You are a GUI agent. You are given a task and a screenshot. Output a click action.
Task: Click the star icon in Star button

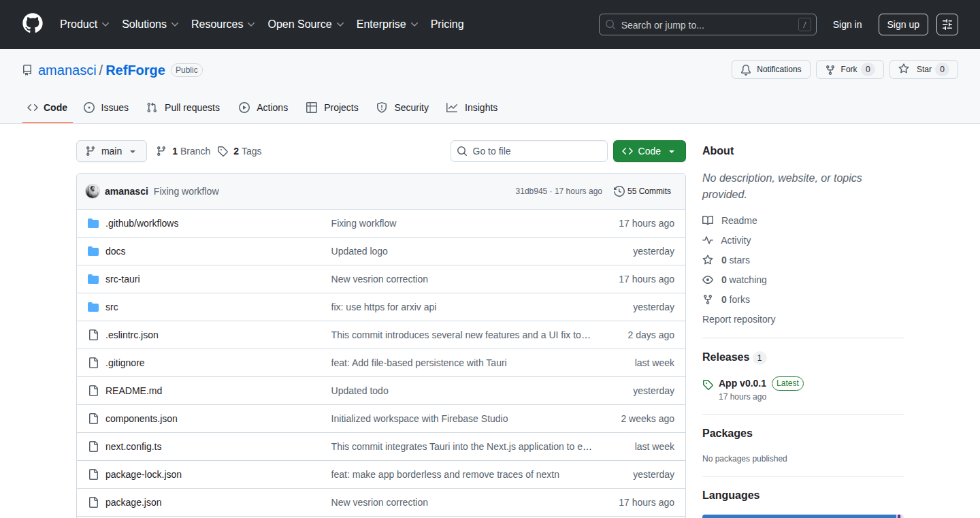point(904,69)
